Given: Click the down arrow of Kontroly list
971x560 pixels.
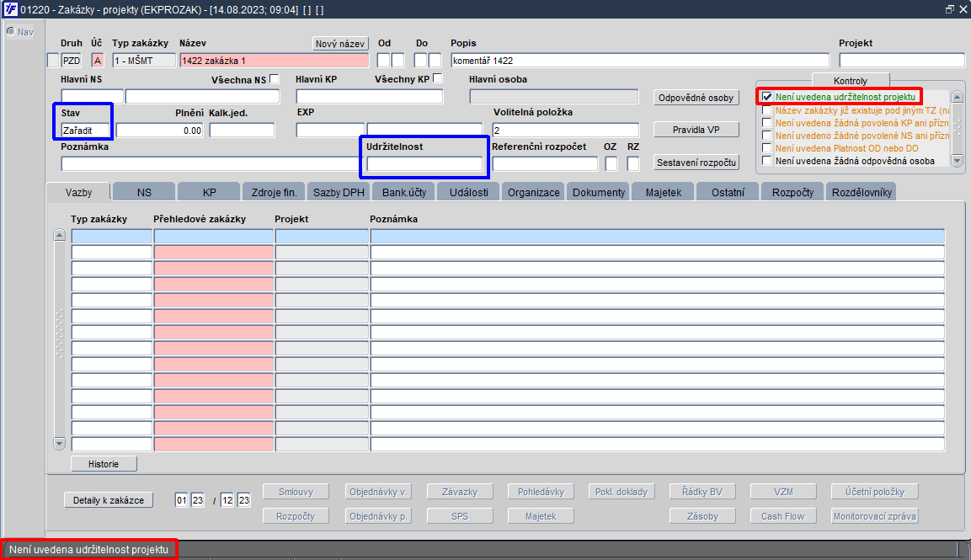Looking at the screenshot, I should click(x=958, y=161).
